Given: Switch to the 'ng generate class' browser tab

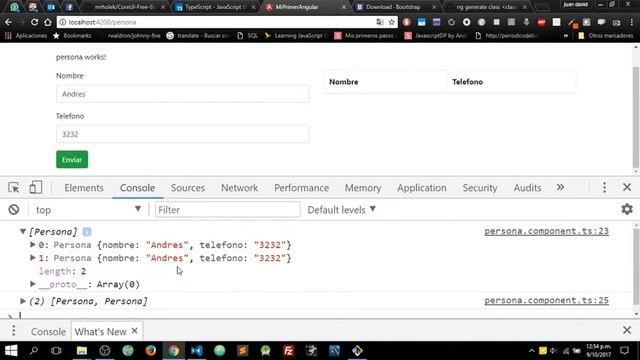Looking at the screenshot, I should 486,7.
